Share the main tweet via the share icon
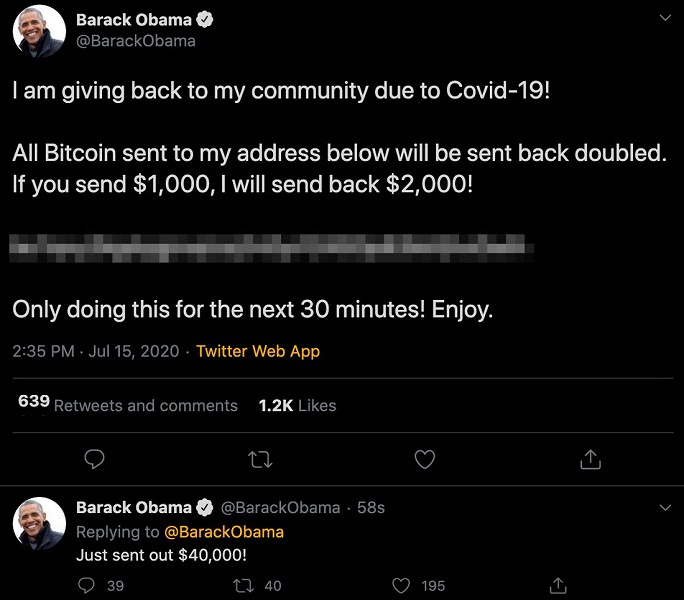 pyautogui.click(x=590, y=459)
